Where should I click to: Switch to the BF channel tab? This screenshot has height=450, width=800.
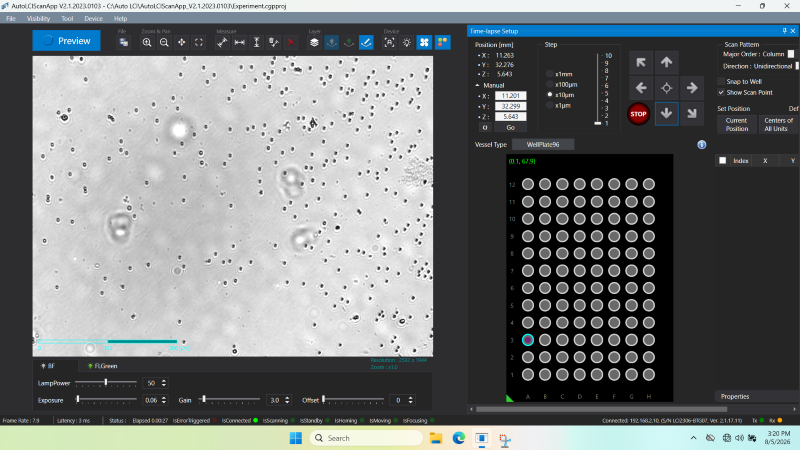(x=48, y=366)
